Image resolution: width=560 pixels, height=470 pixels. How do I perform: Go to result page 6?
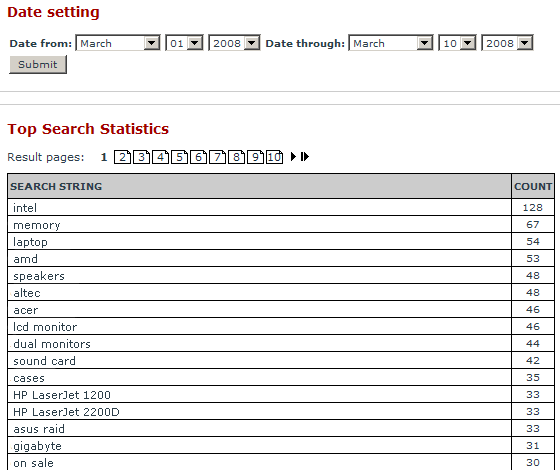pos(199,157)
